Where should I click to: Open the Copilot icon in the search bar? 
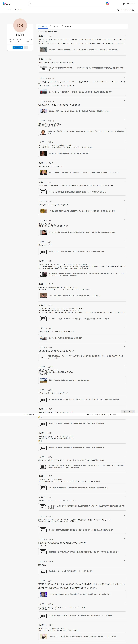[x=107, y=4]
